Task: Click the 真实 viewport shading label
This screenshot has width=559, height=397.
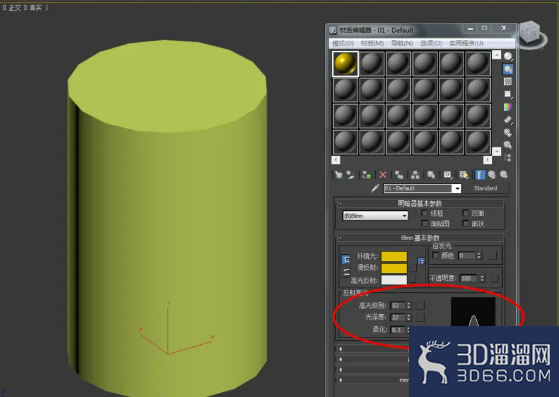Action: 36,7
